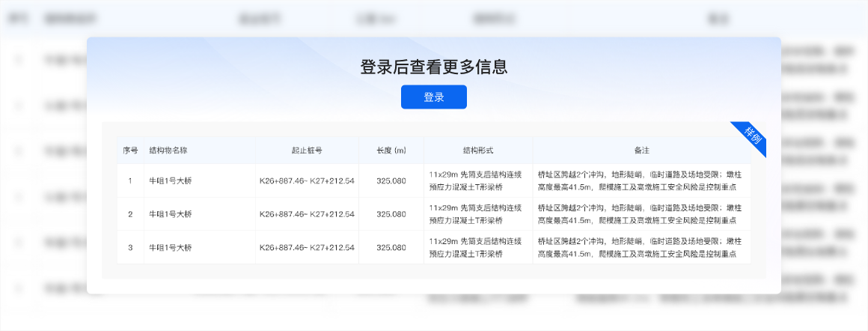Click 325.080 length in row 3
The image size is (868, 331).
(391, 247)
